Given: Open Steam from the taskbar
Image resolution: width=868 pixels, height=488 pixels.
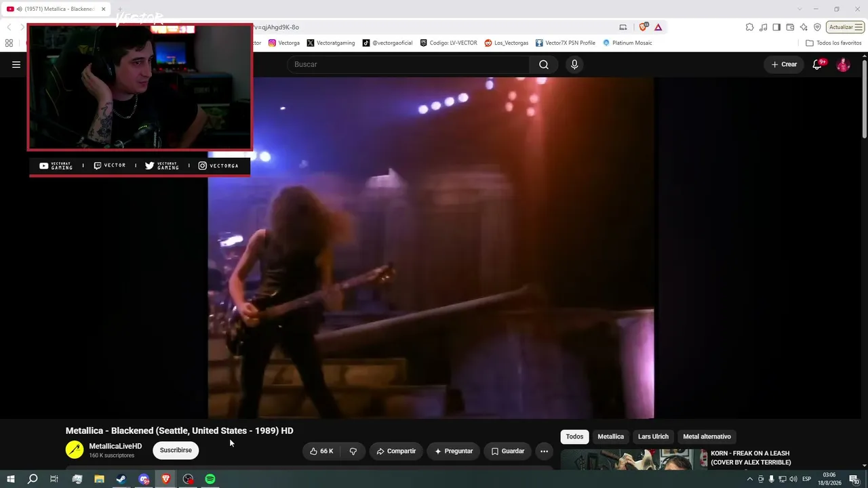Looking at the screenshot, I should click(121, 479).
